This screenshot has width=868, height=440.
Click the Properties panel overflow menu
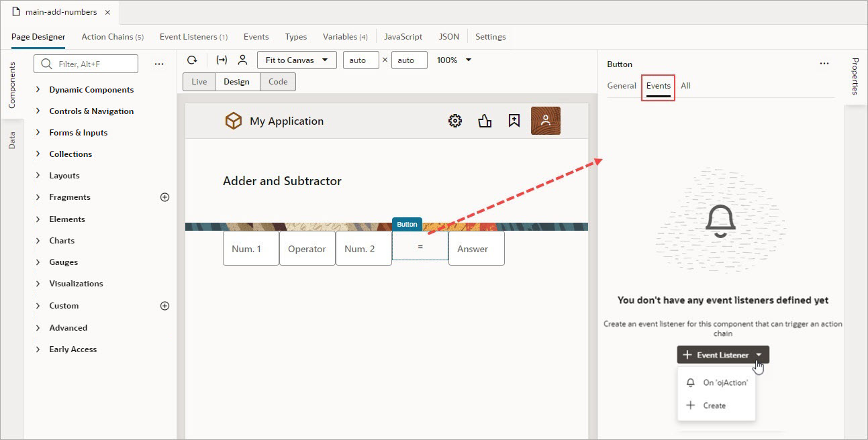pos(824,63)
